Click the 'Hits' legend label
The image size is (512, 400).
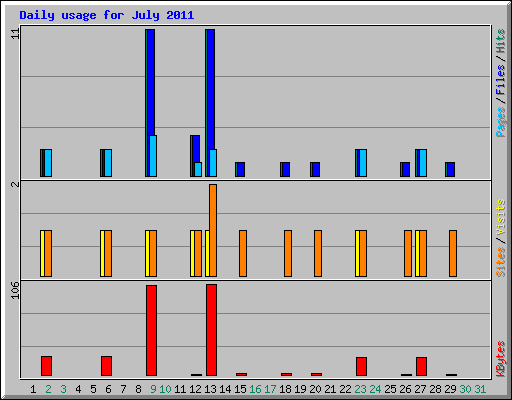pos(500,41)
